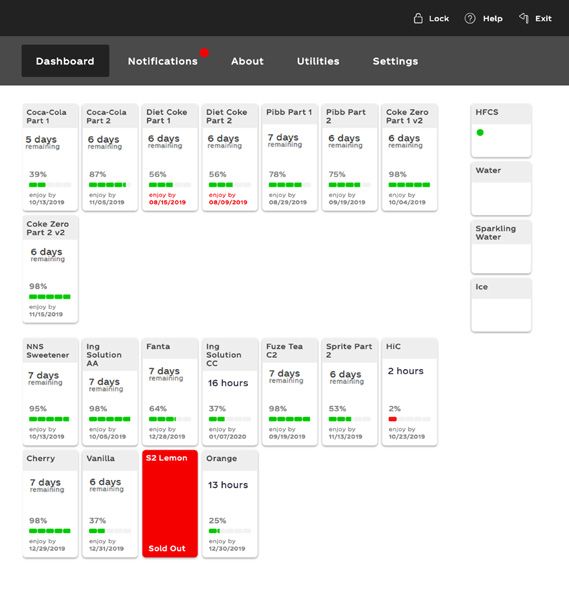Select the About tab

[247, 61]
